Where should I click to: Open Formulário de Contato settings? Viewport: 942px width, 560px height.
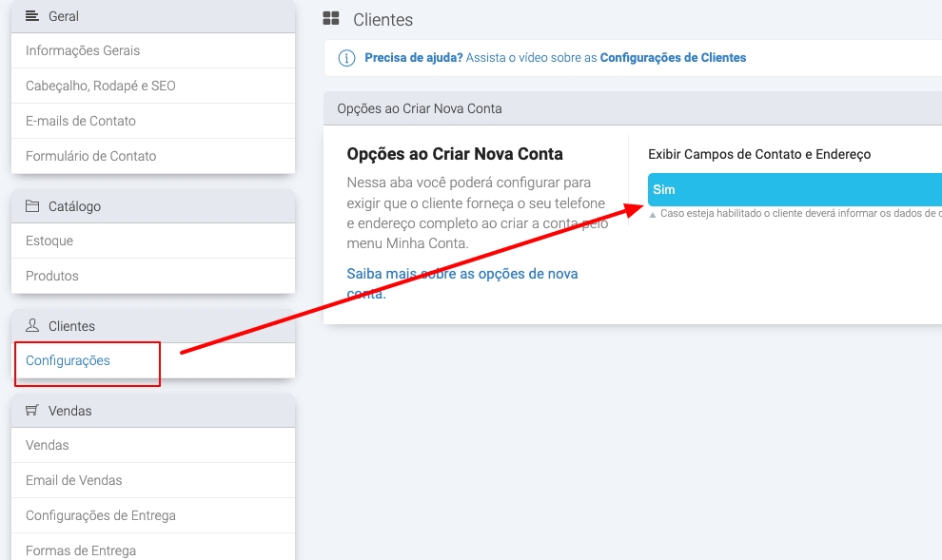point(91,156)
